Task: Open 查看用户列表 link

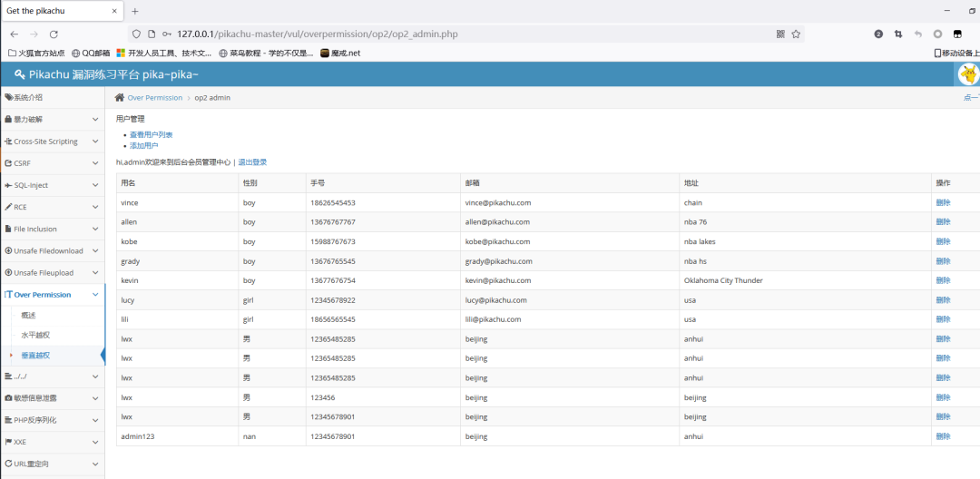Action: coord(152,135)
